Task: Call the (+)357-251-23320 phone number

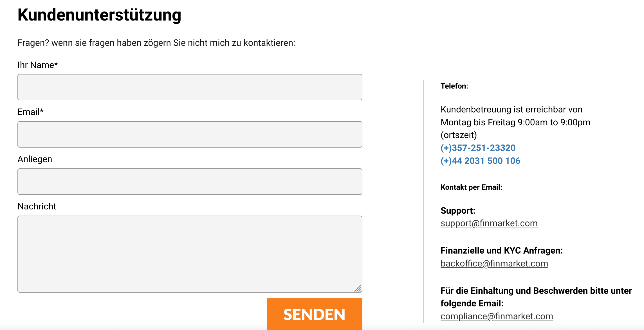Action: tap(478, 148)
